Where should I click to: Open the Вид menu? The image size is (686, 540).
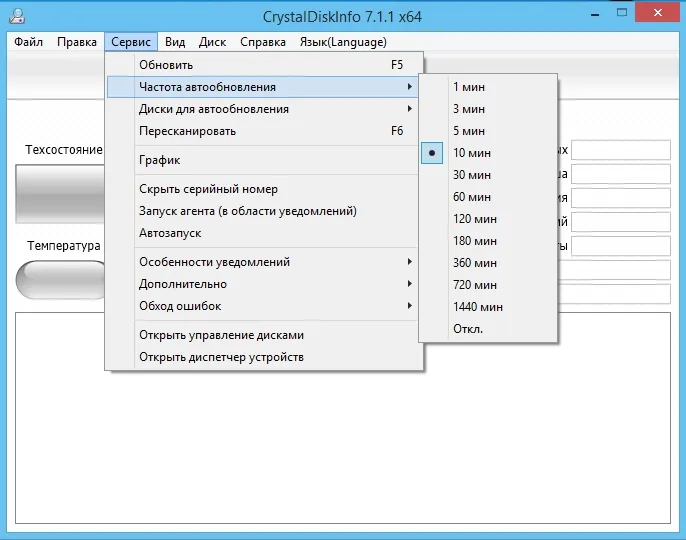click(175, 42)
